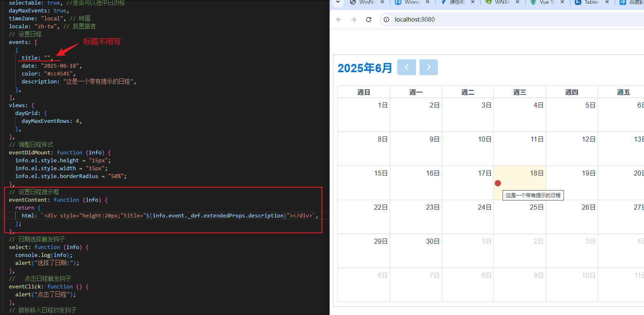Screen dimensions: 644x315
Task: Select the 17日 date cell
Action: 468,183
